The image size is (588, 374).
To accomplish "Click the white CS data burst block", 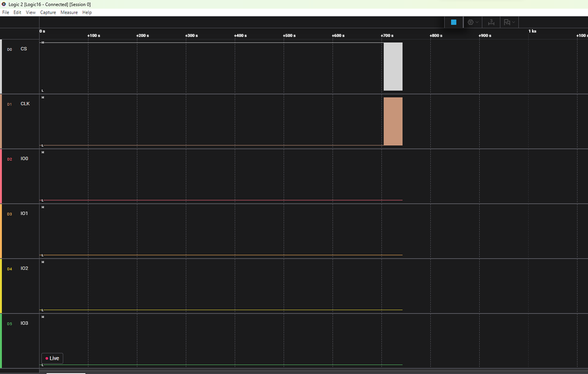I will [393, 66].
